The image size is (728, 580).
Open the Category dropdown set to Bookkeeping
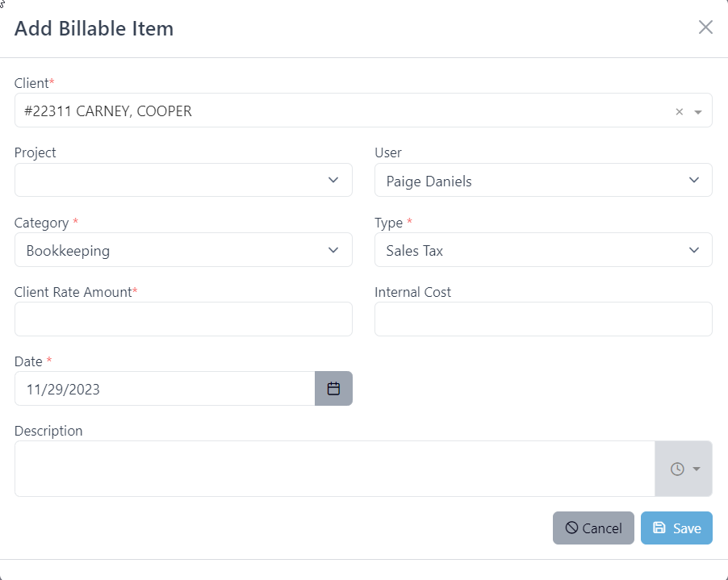click(x=333, y=250)
